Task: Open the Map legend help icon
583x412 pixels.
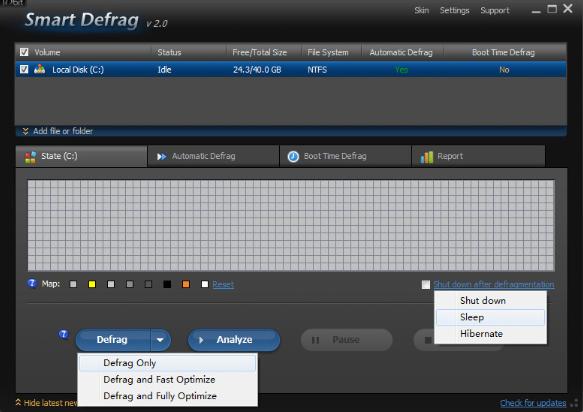Action: 32,283
